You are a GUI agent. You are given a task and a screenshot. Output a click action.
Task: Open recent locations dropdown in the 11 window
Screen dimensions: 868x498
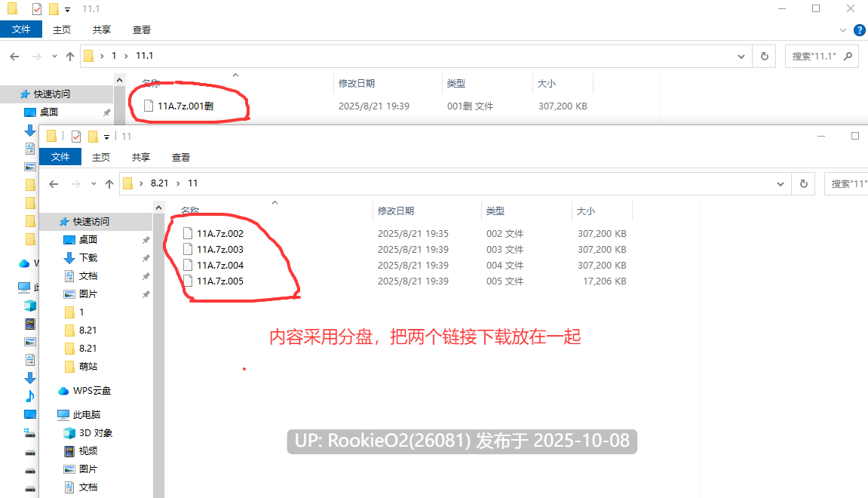click(x=94, y=184)
